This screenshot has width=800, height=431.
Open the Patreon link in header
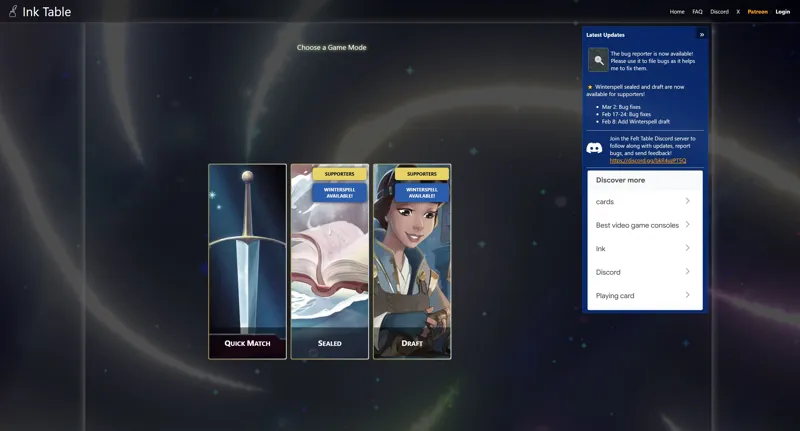tap(757, 12)
